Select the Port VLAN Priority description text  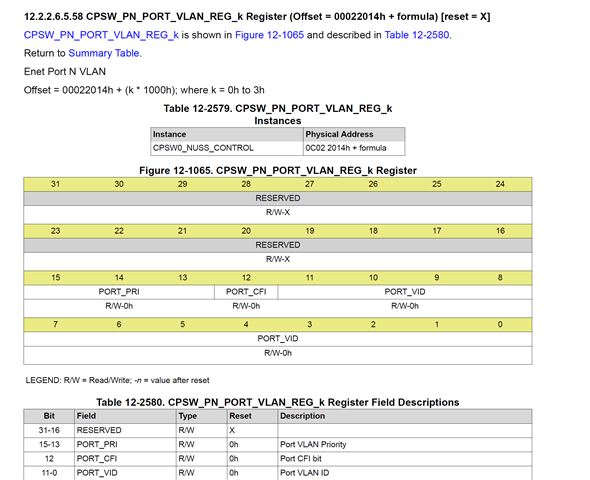(313, 445)
